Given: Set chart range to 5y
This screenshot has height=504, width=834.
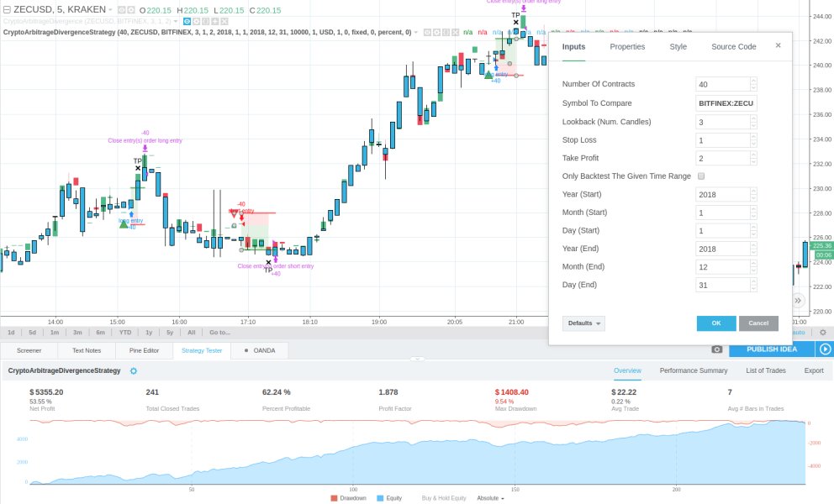Looking at the screenshot, I should point(170,333).
